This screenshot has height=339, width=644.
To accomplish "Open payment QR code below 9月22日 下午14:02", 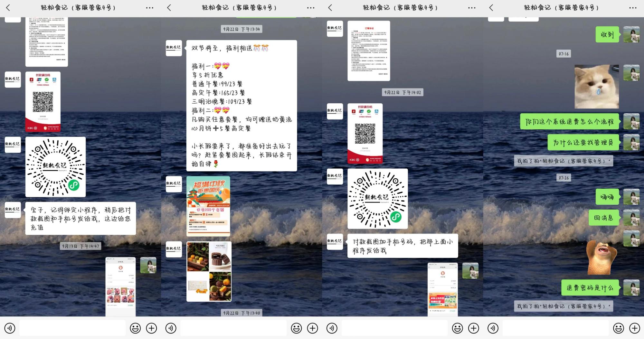I will tap(365, 133).
